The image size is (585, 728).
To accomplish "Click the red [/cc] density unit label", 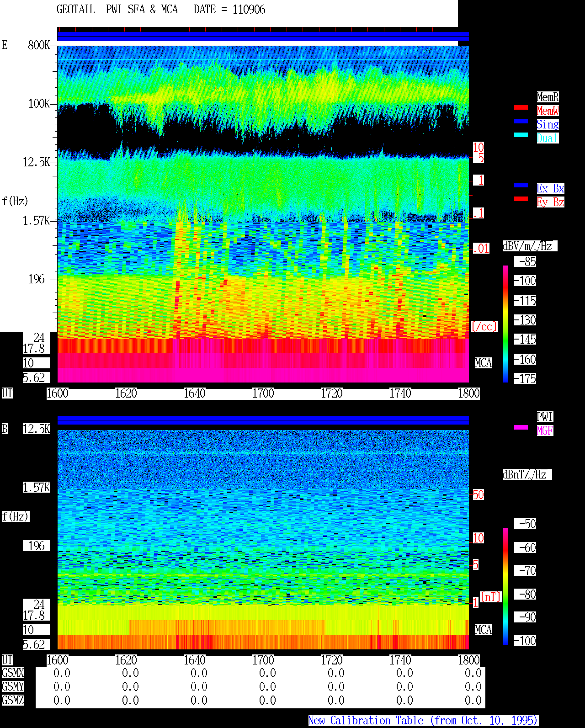I will [484, 326].
